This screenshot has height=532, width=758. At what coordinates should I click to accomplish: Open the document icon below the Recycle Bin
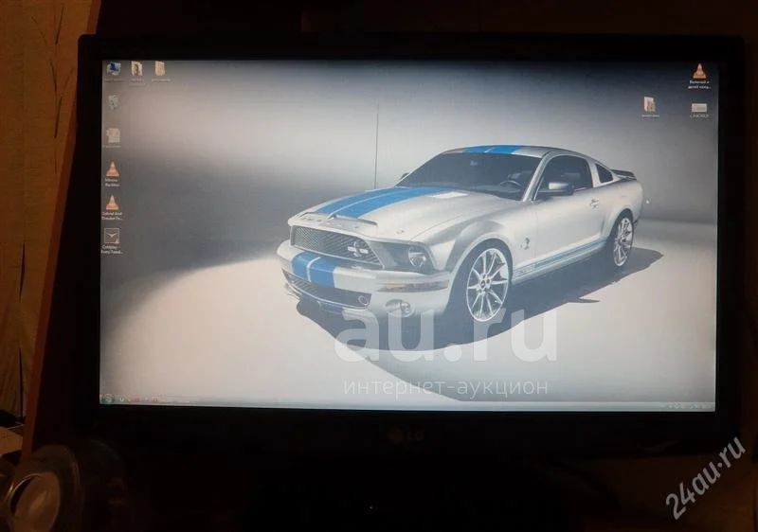pos(113,137)
